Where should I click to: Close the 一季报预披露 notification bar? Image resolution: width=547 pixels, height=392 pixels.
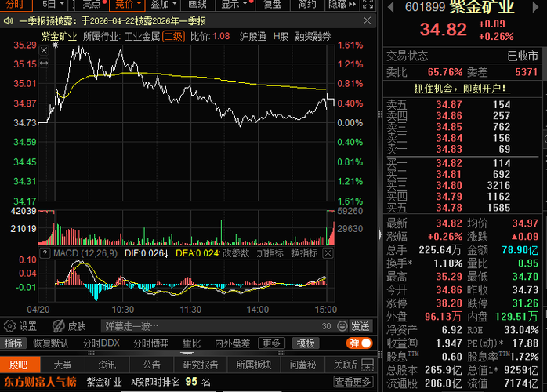(x=367, y=21)
